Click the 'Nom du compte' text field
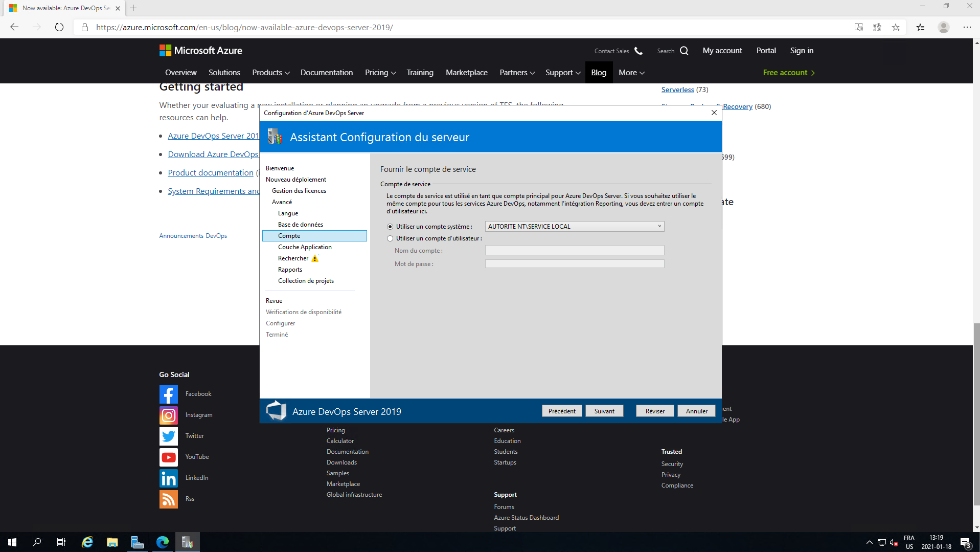 click(x=574, y=250)
